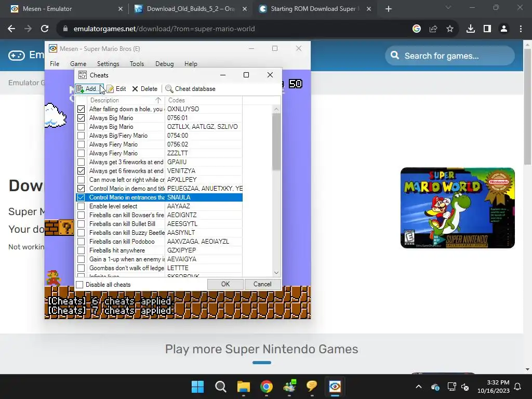
Task: Uncheck Control Mario in demo cheat
Action: coord(81,188)
